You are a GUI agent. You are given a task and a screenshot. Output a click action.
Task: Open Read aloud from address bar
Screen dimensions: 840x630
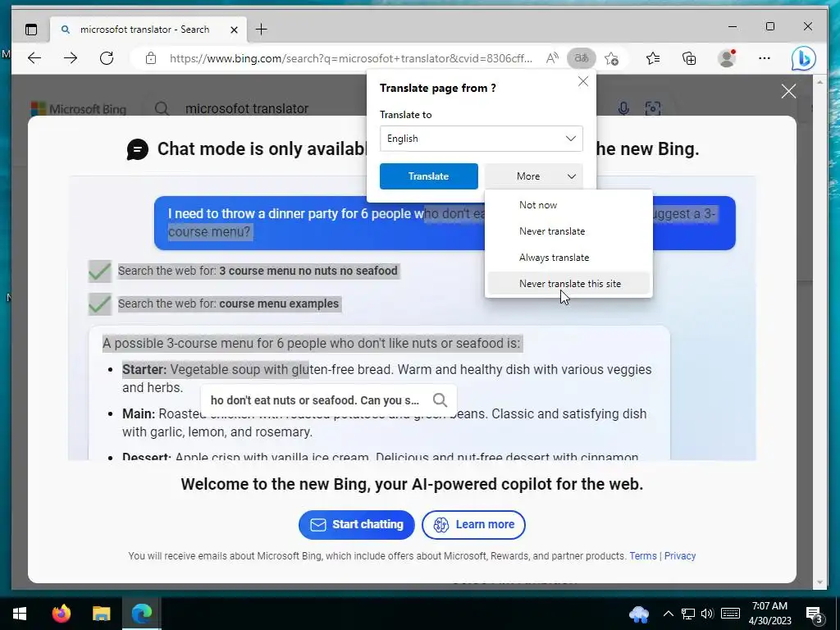coord(552,58)
